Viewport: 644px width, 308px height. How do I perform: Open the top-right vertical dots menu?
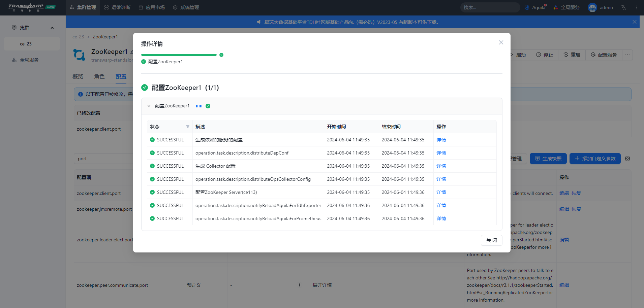coord(636,7)
